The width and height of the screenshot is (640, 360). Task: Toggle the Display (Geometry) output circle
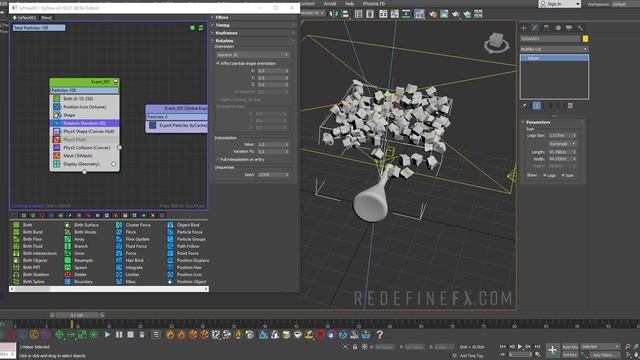pos(113,164)
